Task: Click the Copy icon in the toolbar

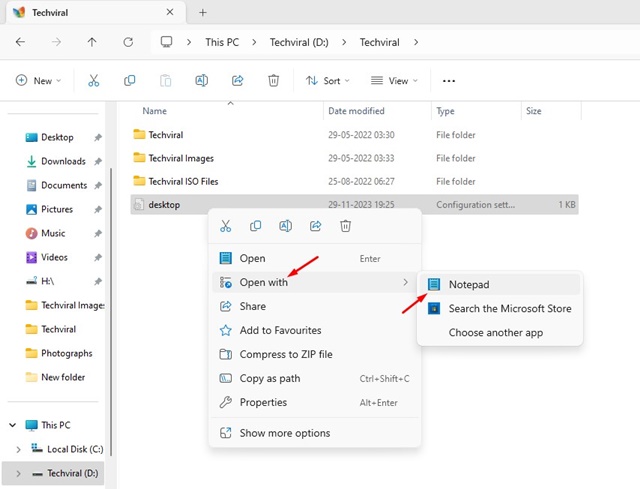Action: [129, 81]
